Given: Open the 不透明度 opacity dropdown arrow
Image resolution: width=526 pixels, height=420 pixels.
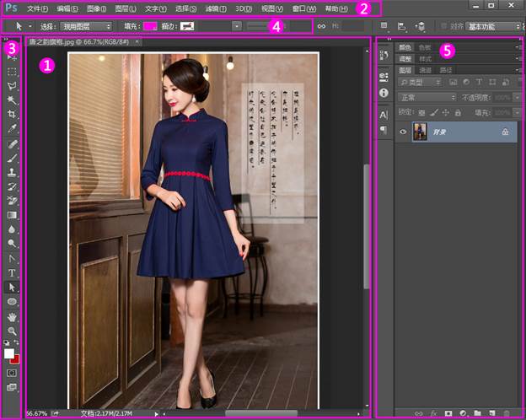Looking at the screenshot, I should pos(518,98).
